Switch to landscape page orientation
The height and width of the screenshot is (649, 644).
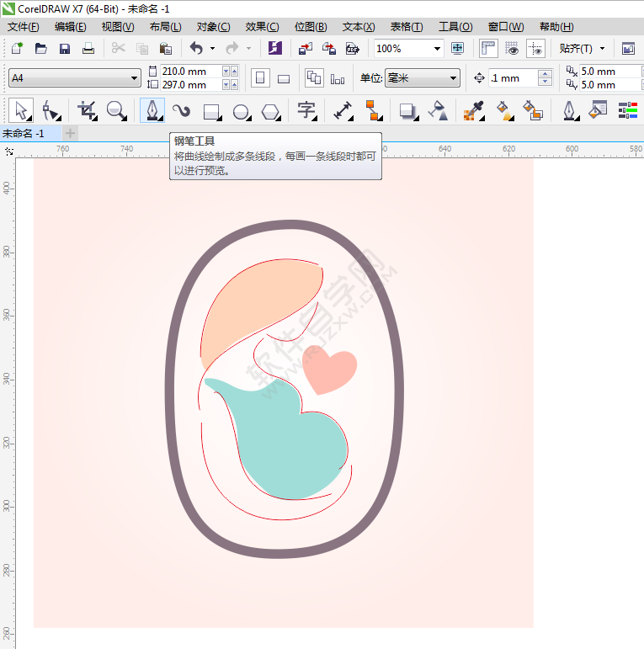284,78
